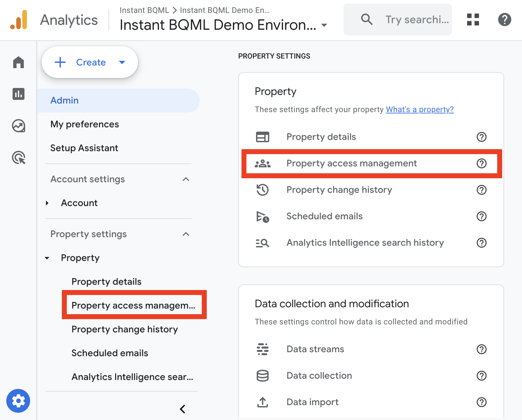Open the Google apps grid icon
The height and width of the screenshot is (420, 522).
[x=473, y=20]
